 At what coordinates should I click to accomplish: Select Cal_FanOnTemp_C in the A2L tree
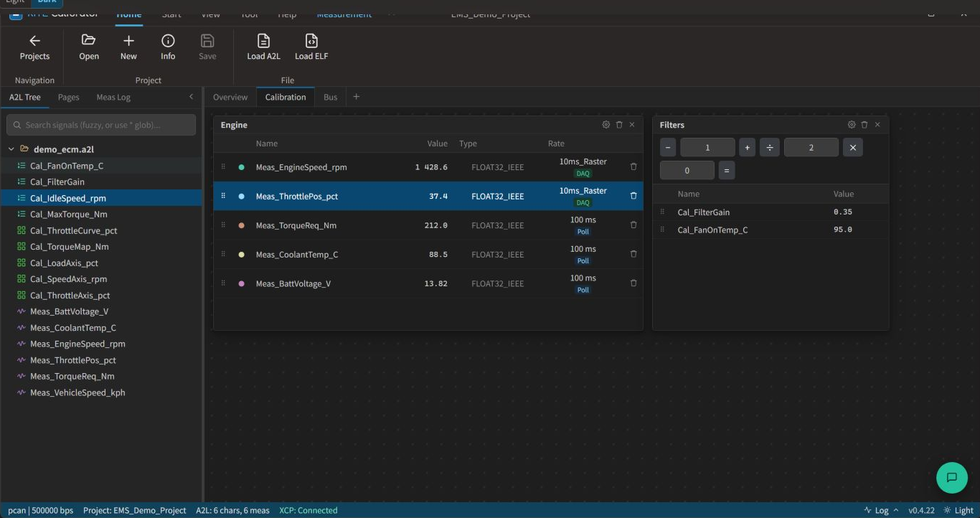pos(101,166)
